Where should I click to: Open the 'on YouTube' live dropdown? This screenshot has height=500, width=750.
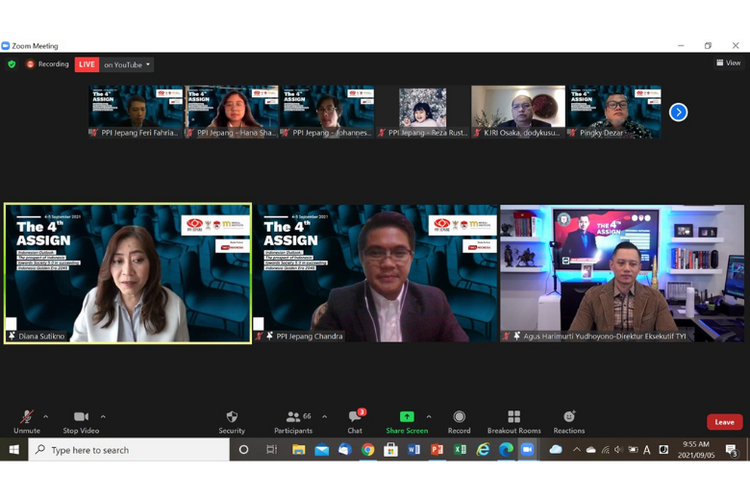127,65
